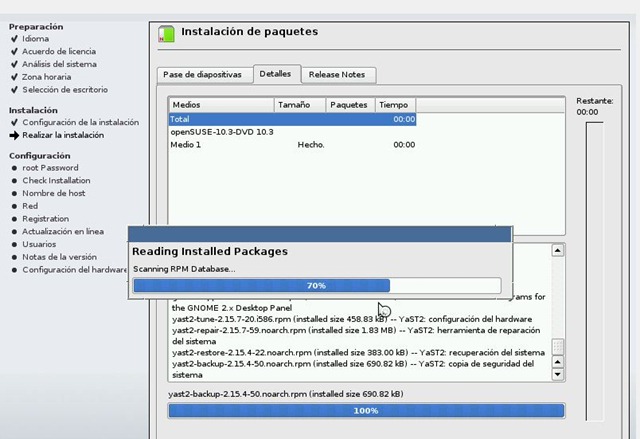Screen dimensions: 640x439
Task: Click the Medios column header
Action: click(221, 105)
